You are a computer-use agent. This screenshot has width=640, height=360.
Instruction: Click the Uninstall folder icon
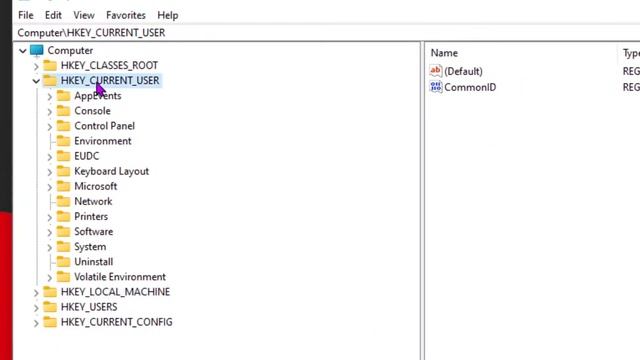tap(63, 262)
